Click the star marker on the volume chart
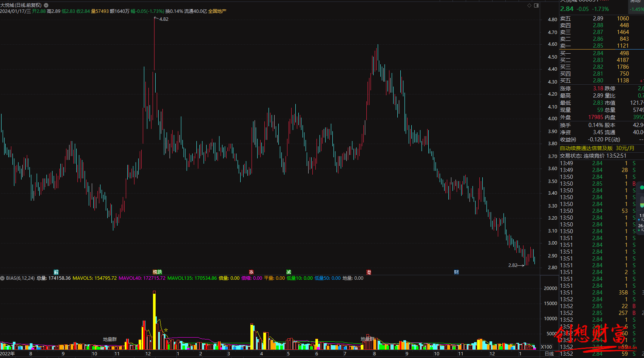 pyautogui.click(x=166, y=330)
